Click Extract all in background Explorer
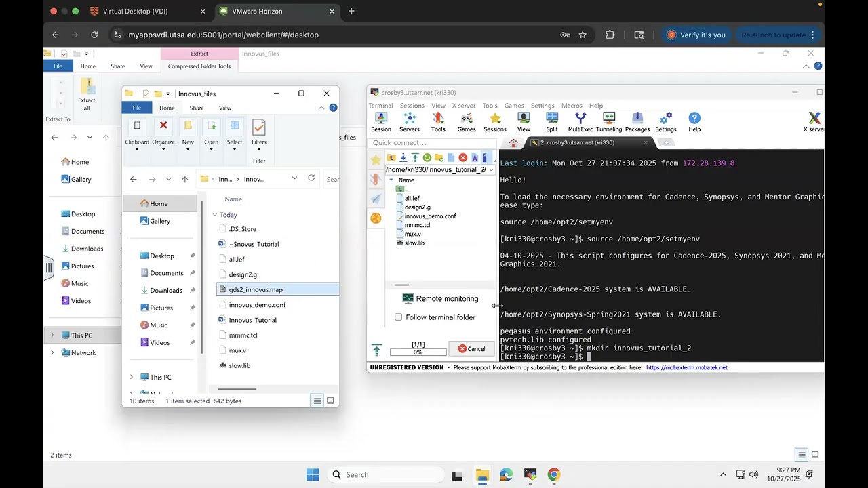This screenshot has height=488, width=868. click(x=87, y=95)
